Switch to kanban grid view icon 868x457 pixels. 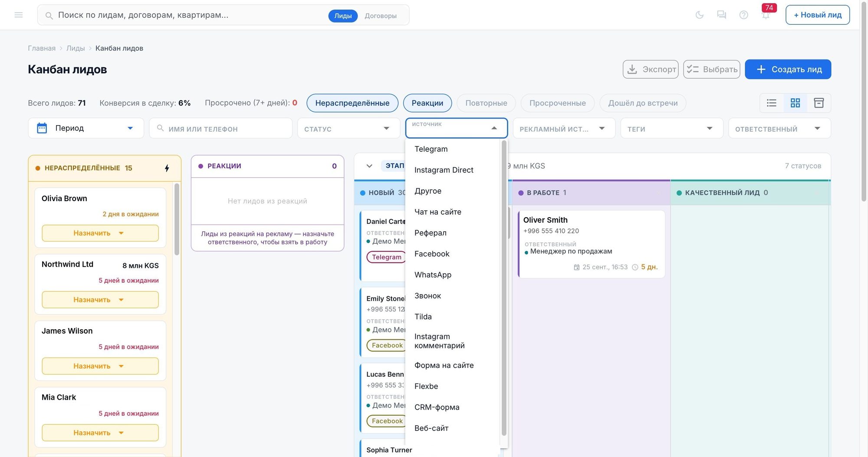coord(795,103)
